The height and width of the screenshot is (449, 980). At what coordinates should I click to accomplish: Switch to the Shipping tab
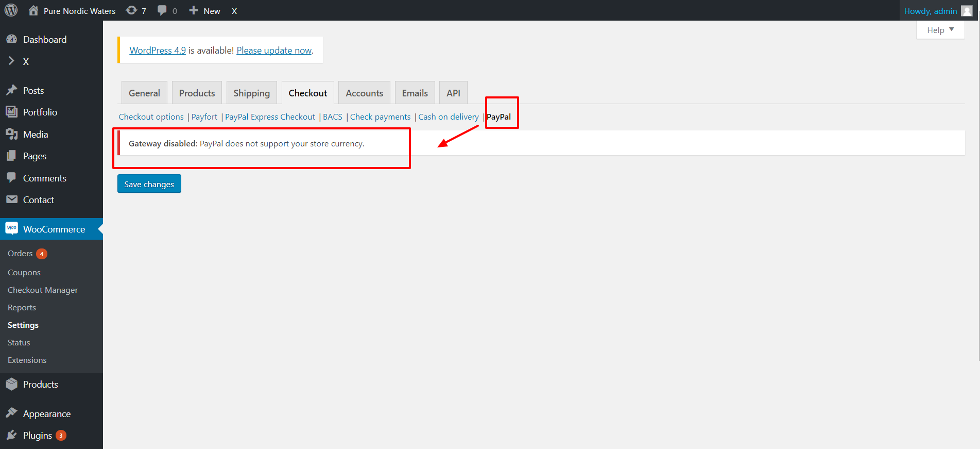[x=251, y=93]
